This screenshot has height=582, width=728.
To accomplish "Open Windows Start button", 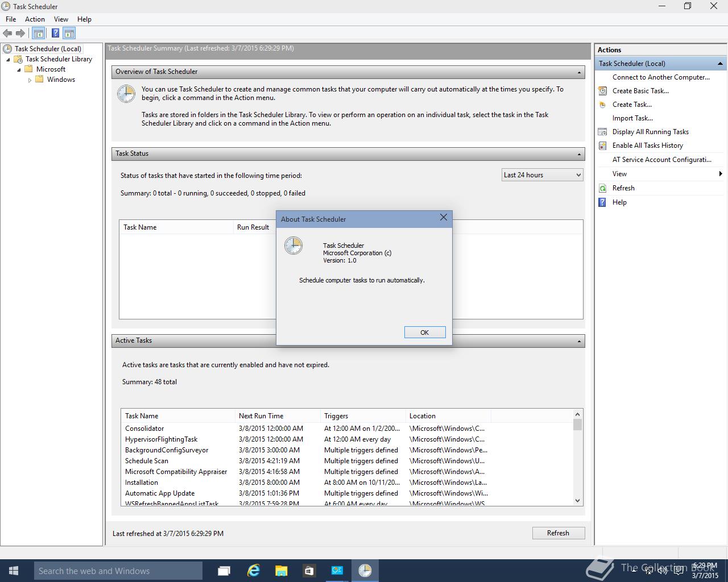I will point(14,571).
